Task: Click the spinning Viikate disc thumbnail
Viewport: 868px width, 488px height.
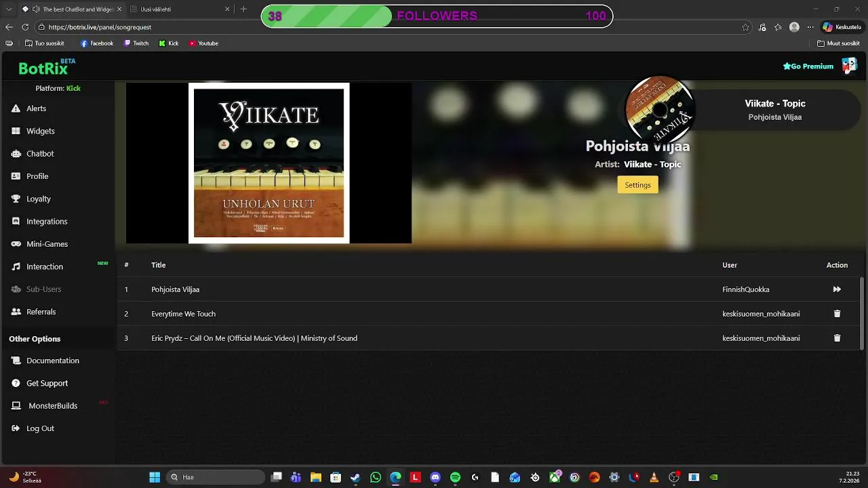Action: click(x=659, y=110)
